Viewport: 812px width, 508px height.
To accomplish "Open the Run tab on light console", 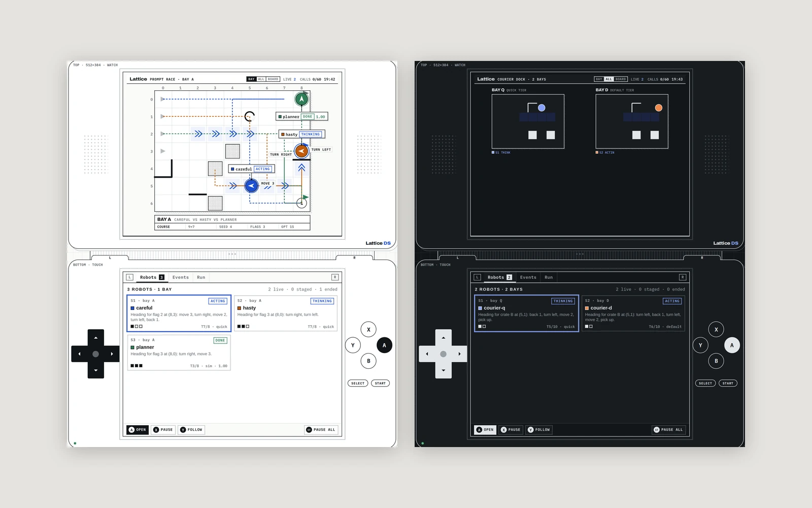I will (x=201, y=277).
